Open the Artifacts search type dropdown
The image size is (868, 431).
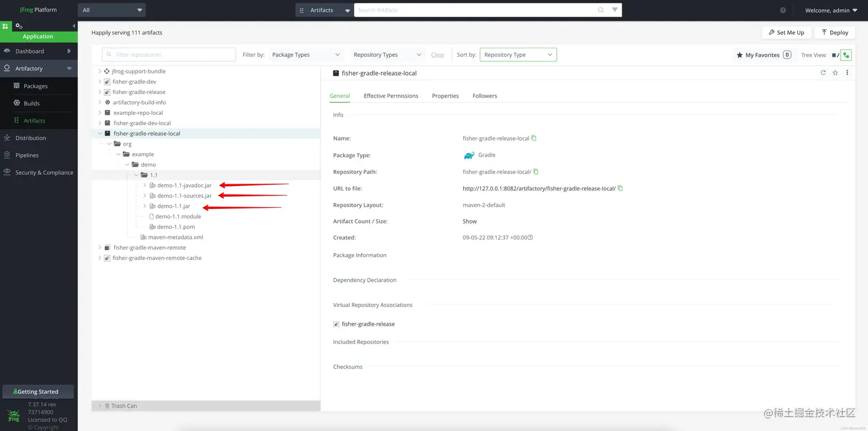pyautogui.click(x=324, y=10)
